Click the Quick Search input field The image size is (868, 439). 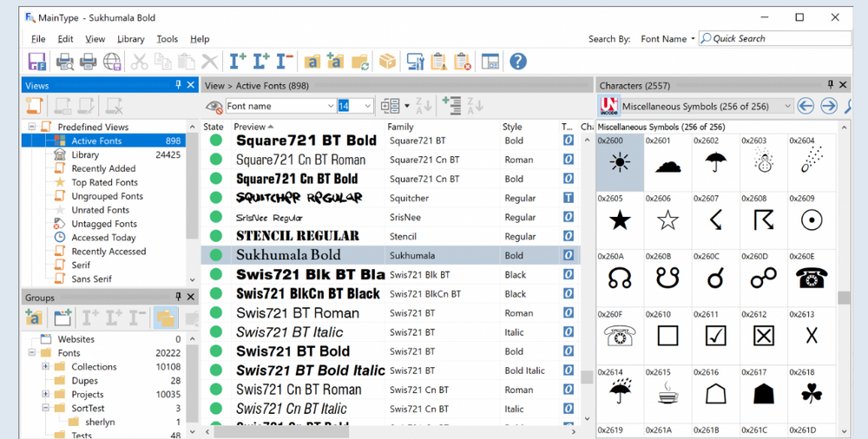click(775, 38)
